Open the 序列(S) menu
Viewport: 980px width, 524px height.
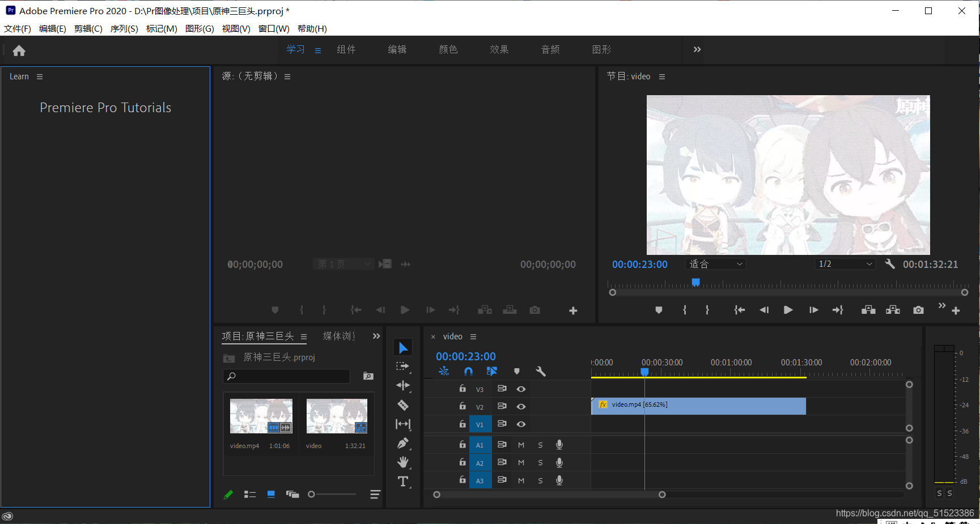(124, 29)
